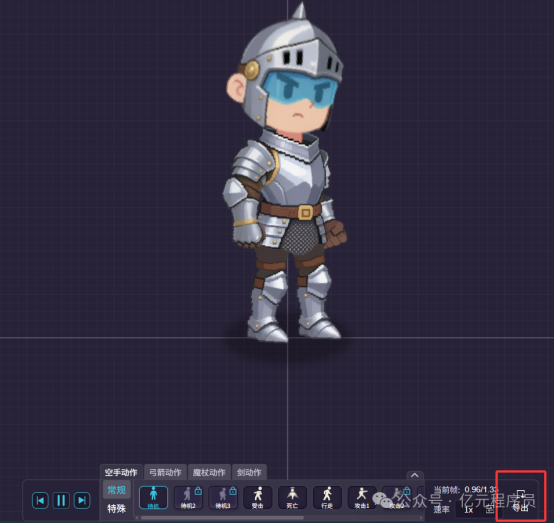Select the 特殊 category
The image size is (554, 523).
117,508
